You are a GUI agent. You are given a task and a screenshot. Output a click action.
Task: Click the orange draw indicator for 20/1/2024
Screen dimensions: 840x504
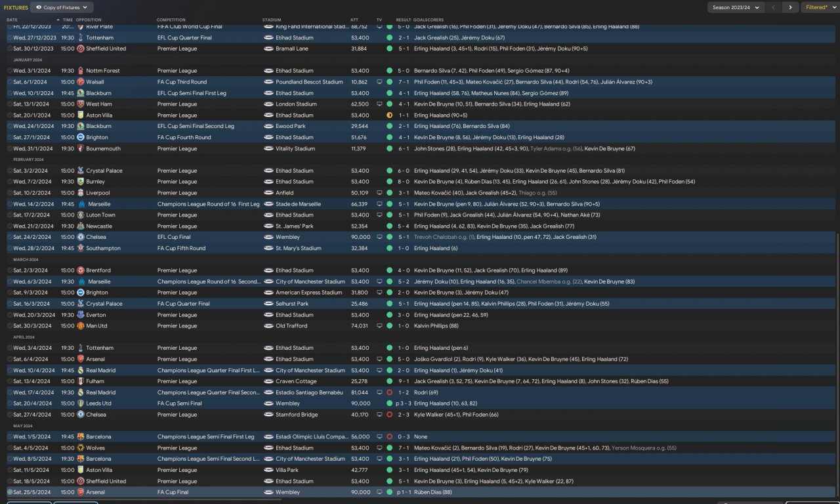coord(389,115)
